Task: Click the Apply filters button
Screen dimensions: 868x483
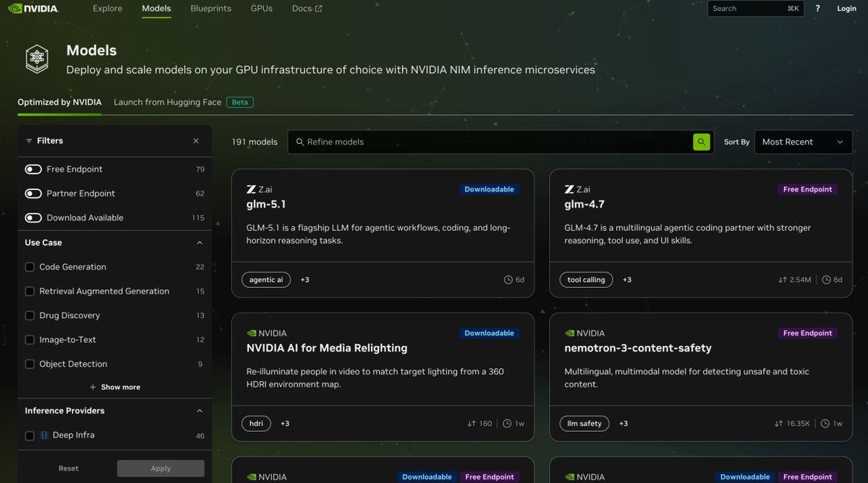Action: (161, 469)
